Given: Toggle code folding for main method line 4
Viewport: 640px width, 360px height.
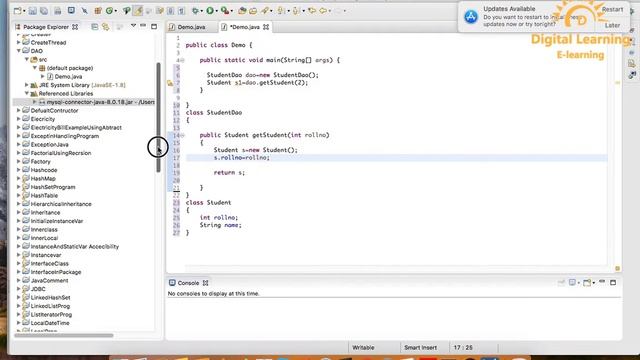Looking at the screenshot, I should 182,60.
